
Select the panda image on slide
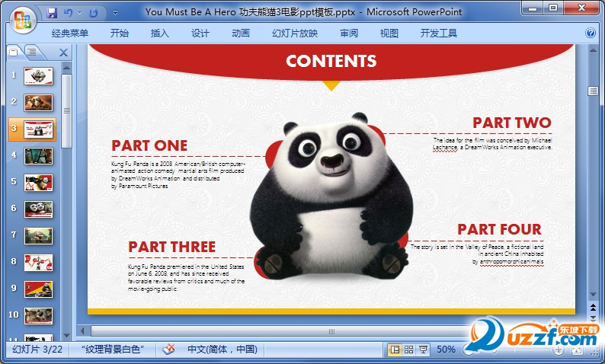331,196
